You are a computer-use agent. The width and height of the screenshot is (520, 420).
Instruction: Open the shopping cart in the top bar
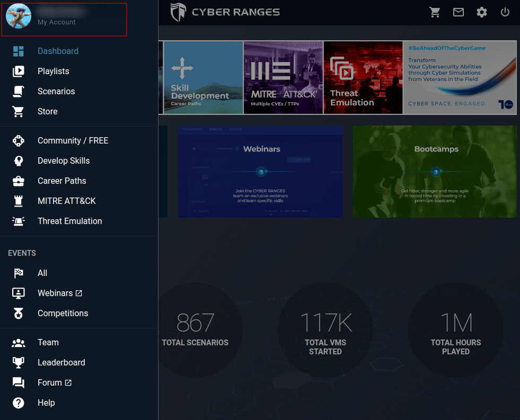point(435,12)
